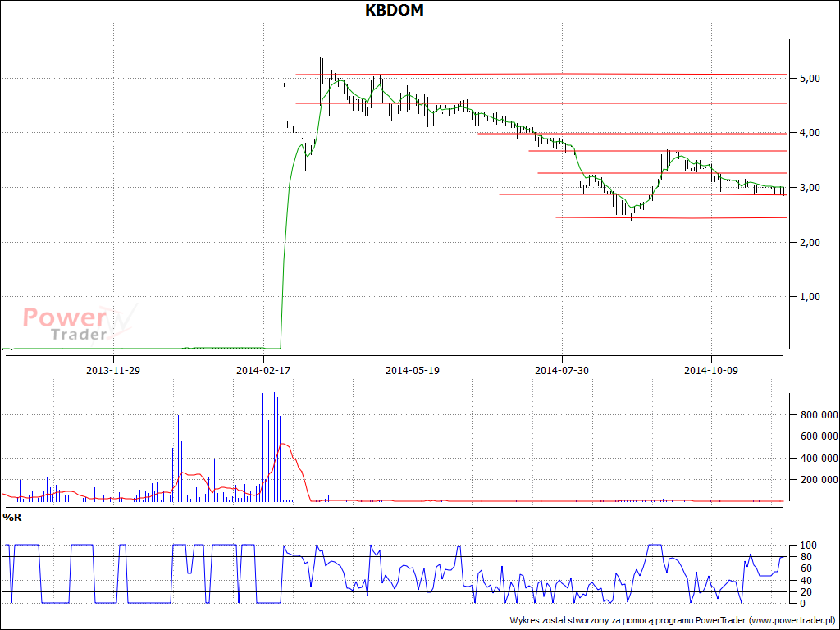The height and width of the screenshot is (630, 840).
Task: Click the 20 level on %R axis
Action: [x=808, y=592]
